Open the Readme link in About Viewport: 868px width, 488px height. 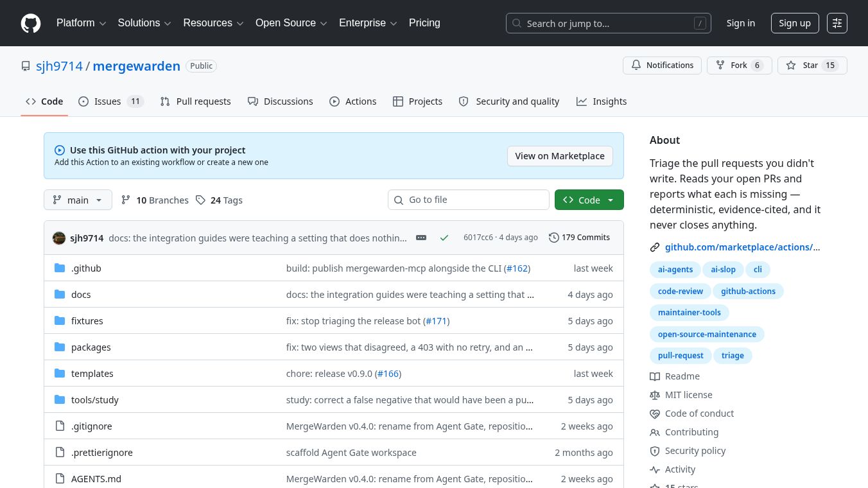[675, 376]
